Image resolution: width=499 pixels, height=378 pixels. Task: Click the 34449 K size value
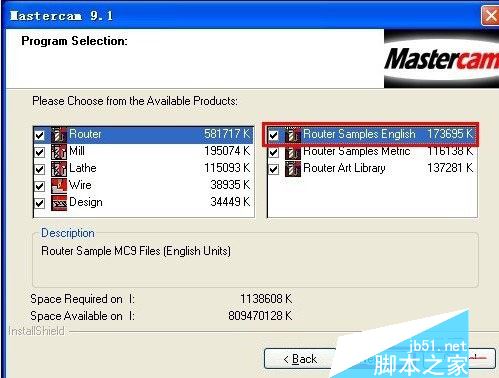coord(230,202)
